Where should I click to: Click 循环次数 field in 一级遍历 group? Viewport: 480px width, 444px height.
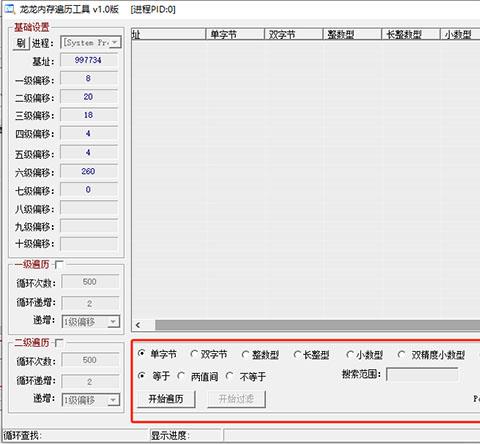[x=90, y=282]
